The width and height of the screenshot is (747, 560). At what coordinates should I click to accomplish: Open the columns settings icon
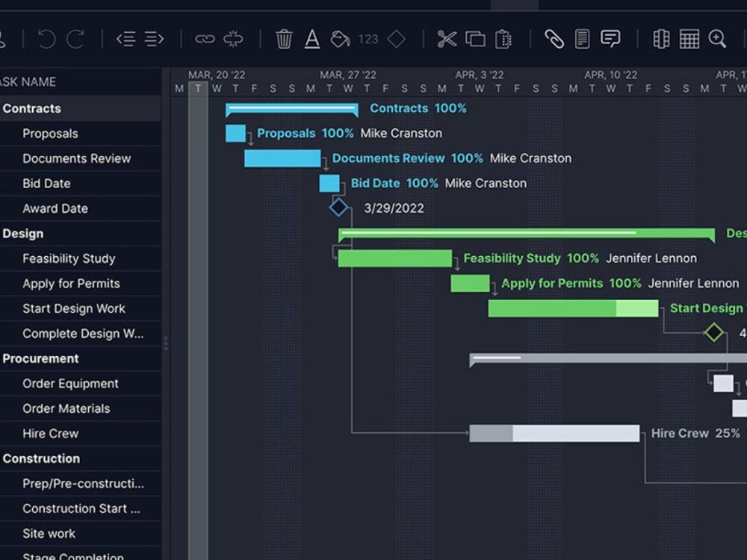pos(661,39)
